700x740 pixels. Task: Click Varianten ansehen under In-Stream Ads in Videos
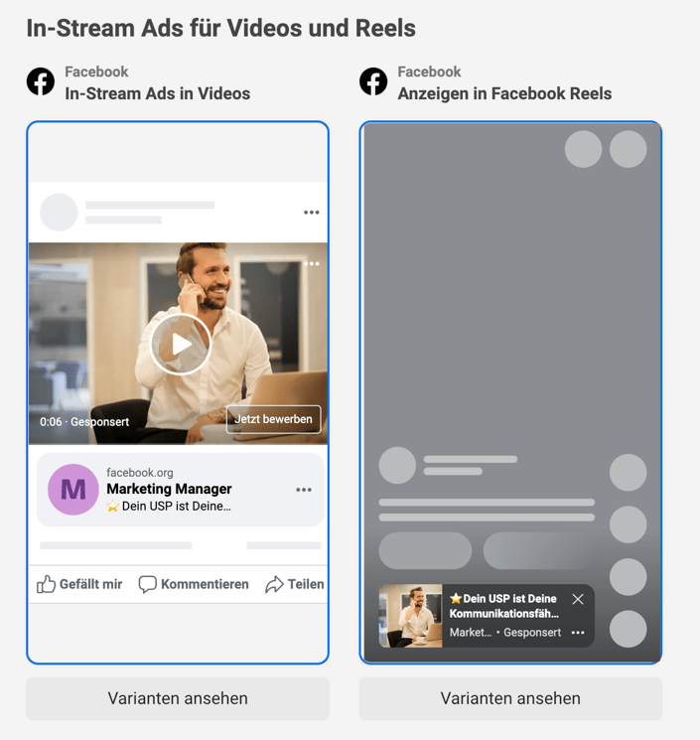(178, 698)
